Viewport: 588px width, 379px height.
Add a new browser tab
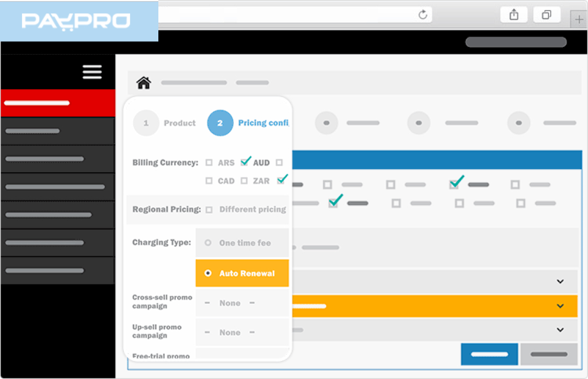click(579, 19)
